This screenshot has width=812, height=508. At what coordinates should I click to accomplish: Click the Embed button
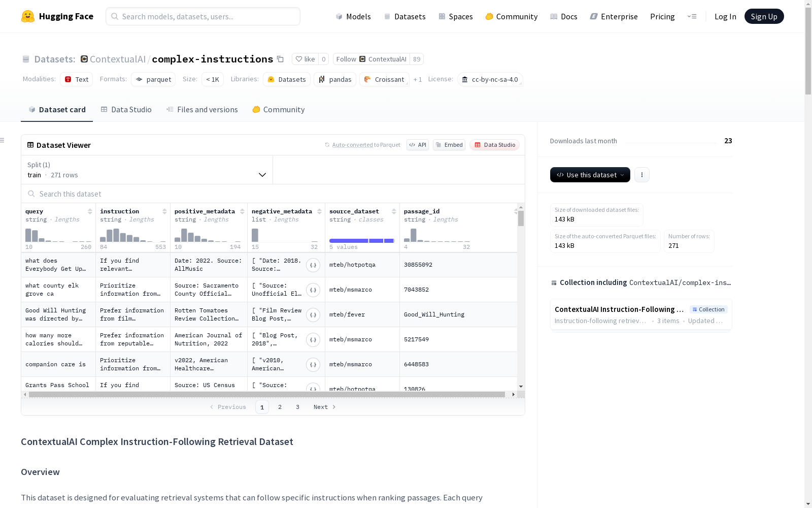[x=449, y=145]
